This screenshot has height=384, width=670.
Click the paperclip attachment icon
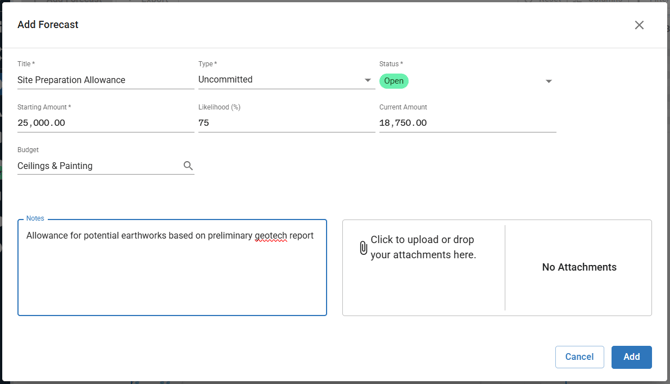click(x=363, y=247)
